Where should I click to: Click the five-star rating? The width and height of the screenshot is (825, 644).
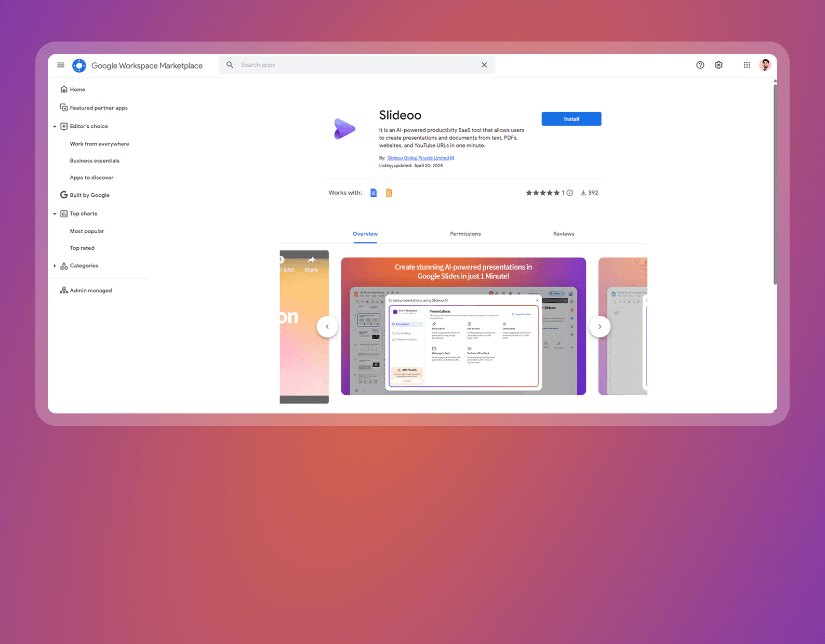(x=542, y=193)
